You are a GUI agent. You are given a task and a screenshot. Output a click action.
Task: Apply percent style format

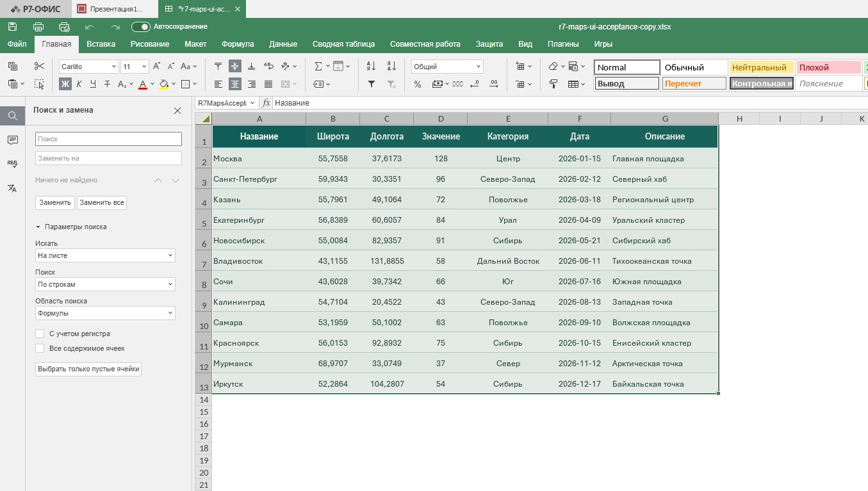[418, 84]
